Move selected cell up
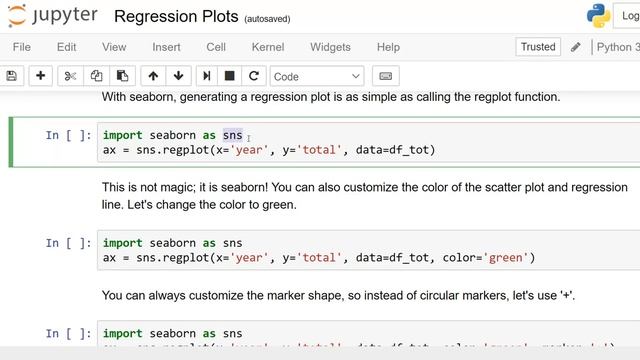The image size is (640, 360). click(x=153, y=76)
